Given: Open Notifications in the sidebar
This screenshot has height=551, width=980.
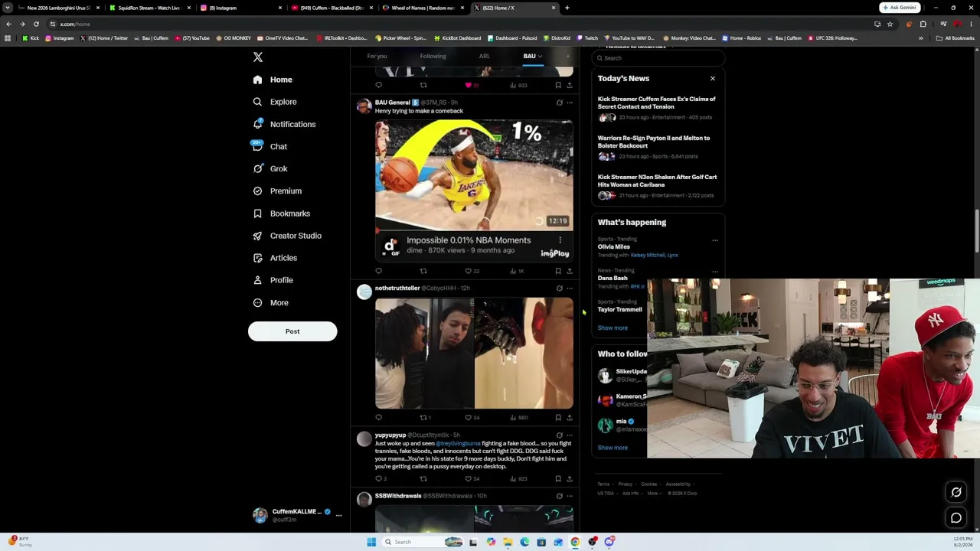Looking at the screenshot, I should click(284, 124).
